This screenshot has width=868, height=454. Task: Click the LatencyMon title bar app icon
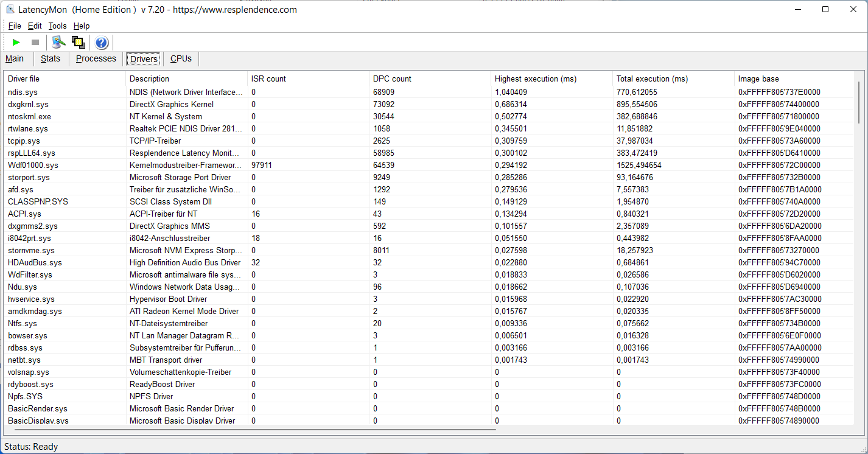[x=10, y=9]
